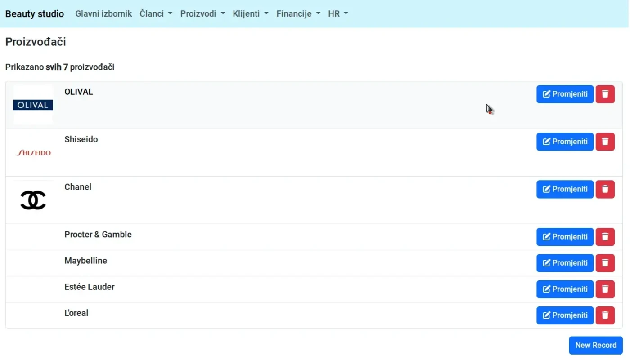Viewport: 630px width, 364px height.
Task: Edit Maybelline with the Promjeniti button
Action: pyautogui.click(x=565, y=263)
